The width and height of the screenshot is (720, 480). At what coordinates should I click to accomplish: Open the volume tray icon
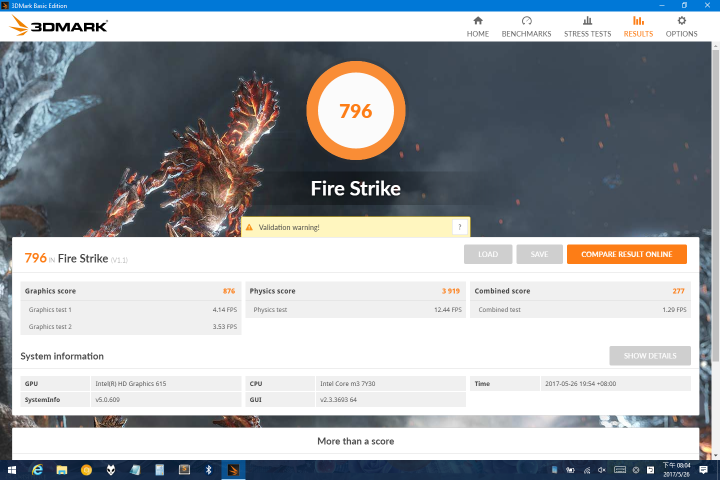pyautogui.click(x=602, y=470)
